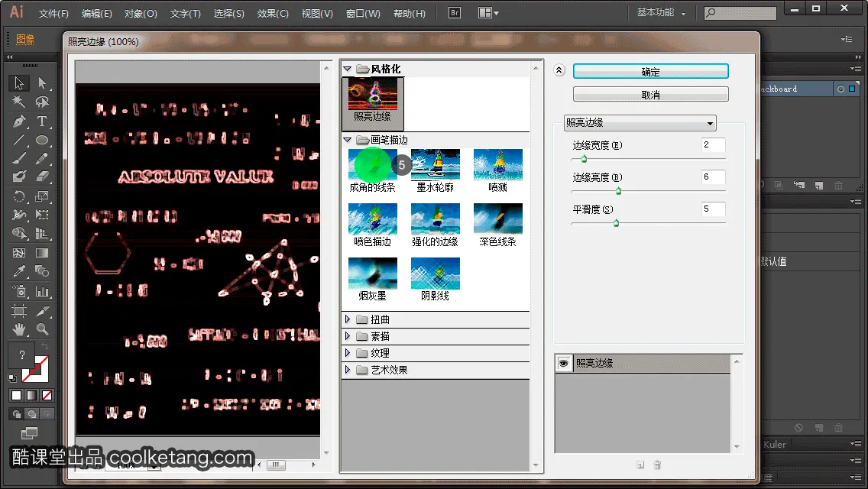Open the 效果(C) menu
Viewport: 868px width, 489px height.
coord(273,13)
